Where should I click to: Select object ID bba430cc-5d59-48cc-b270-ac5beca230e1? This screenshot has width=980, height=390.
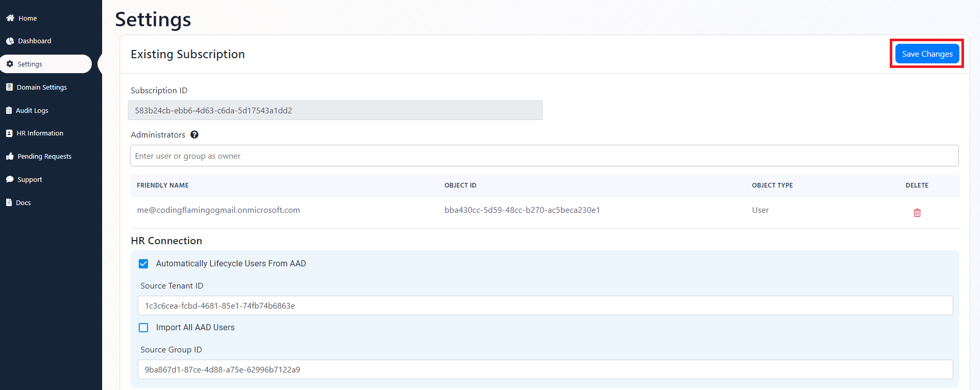(522, 210)
